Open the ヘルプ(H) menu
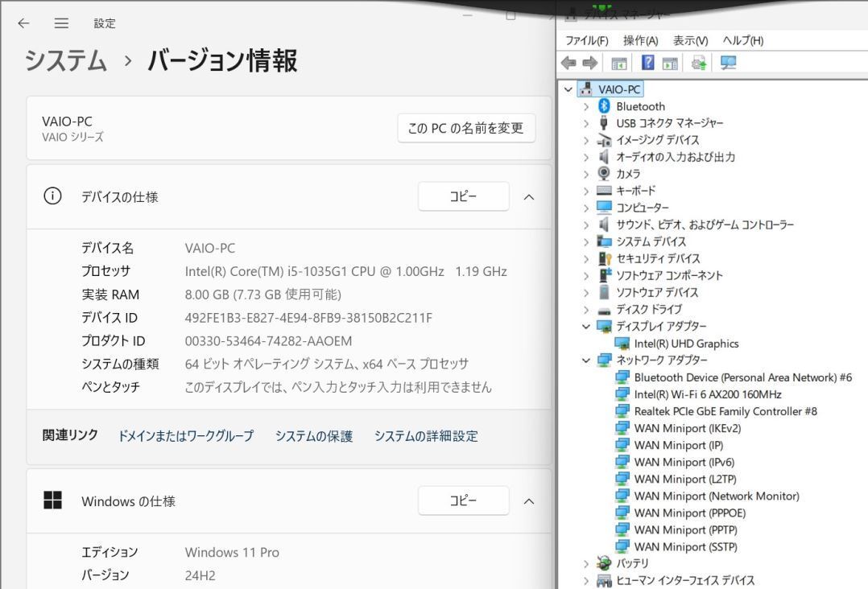This screenshot has height=589, width=868. (743, 40)
